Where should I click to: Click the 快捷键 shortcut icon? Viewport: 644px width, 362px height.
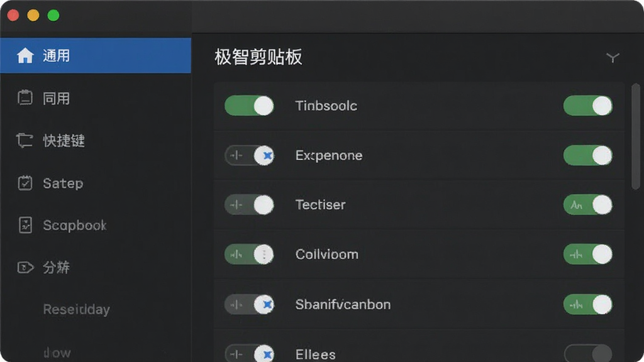25,140
